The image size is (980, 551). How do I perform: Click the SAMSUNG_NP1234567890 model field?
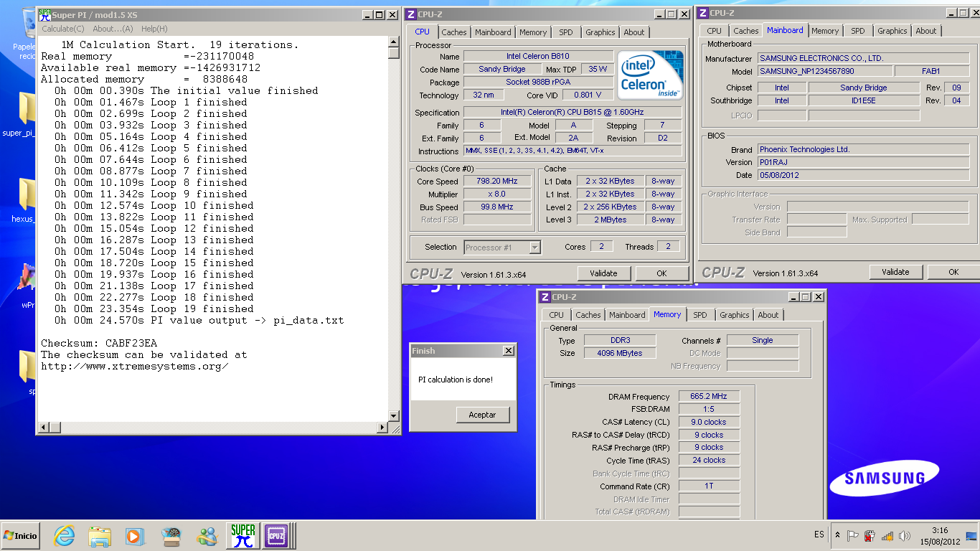tap(825, 71)
